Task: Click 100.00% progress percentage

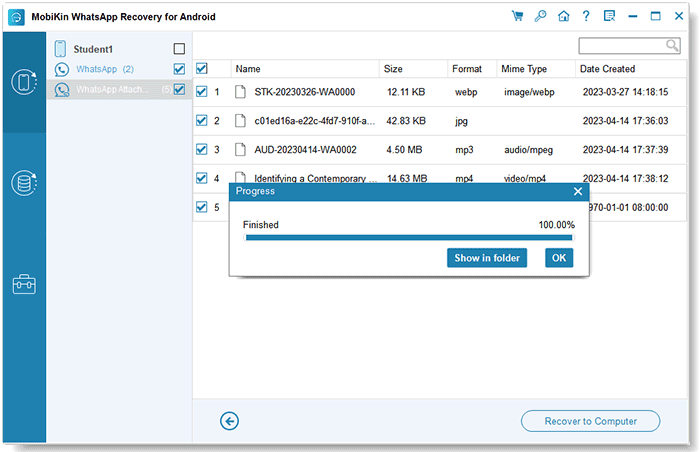Action: pyautogui.click(x=556, y=225)
